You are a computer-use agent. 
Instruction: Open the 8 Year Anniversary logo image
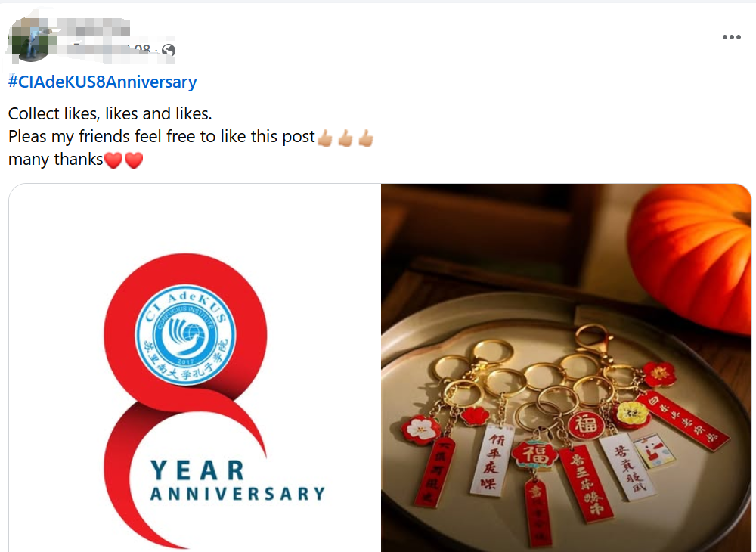coord(194,367)
